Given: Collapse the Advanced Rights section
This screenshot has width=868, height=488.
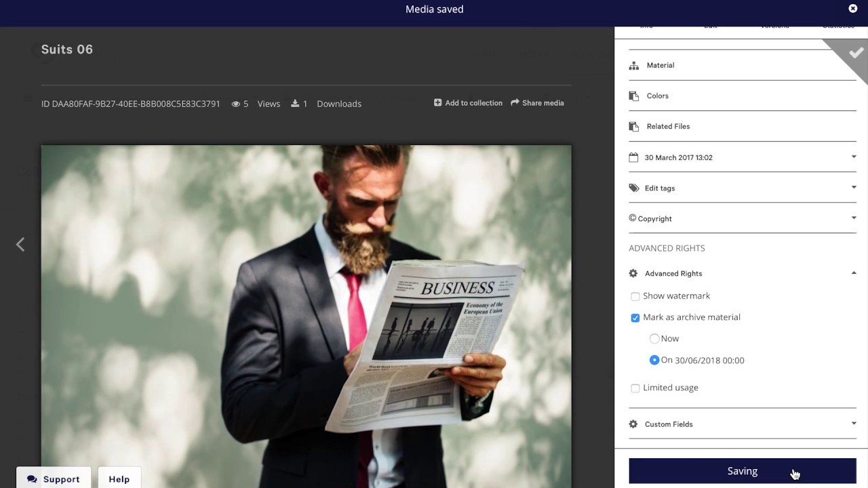Looking at the screenshot, I should pos(854,273).
